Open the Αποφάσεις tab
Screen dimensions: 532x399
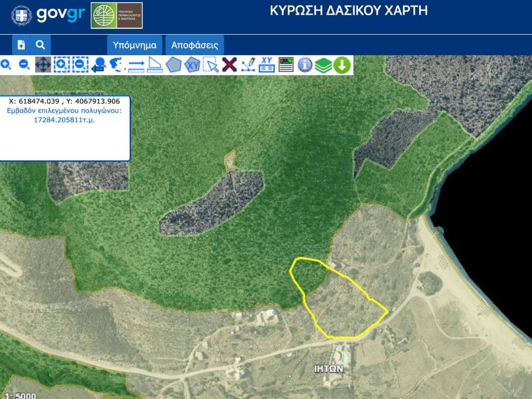tap(195, 45)
